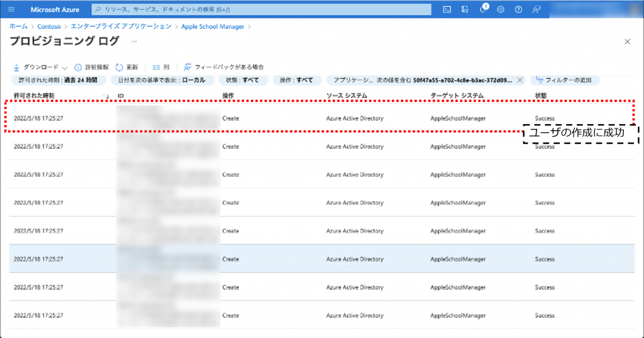
Task: Select the highlighted row's Create cell
Action: coord(230,259)
